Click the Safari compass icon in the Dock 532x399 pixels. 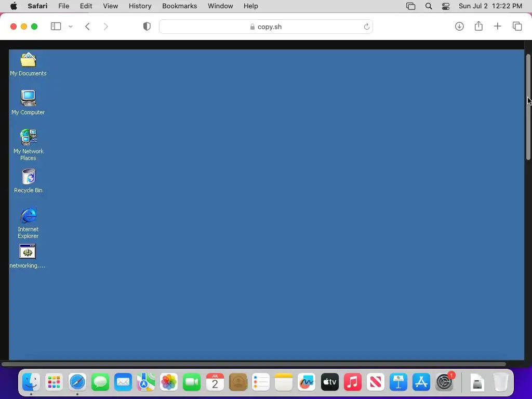(x=77, y=382)
